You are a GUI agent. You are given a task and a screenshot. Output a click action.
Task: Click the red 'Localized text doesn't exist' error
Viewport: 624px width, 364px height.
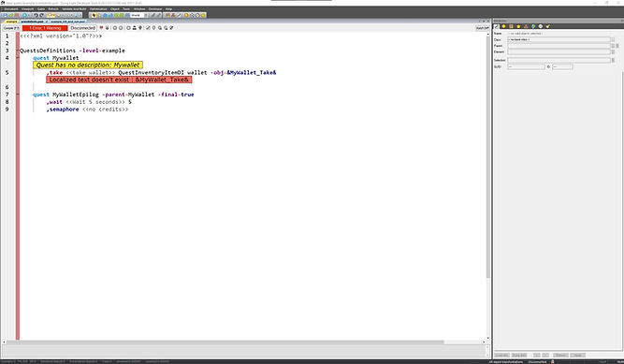click(119, 80)
